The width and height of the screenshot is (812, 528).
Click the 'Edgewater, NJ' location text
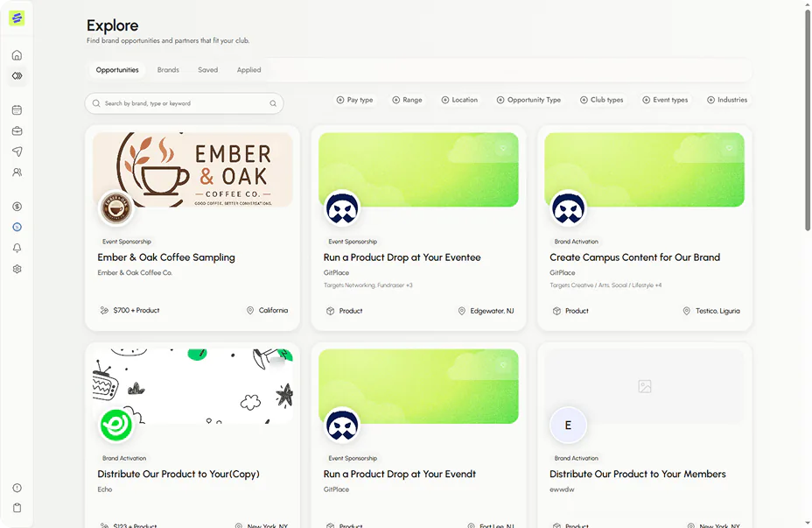(492, 311)
